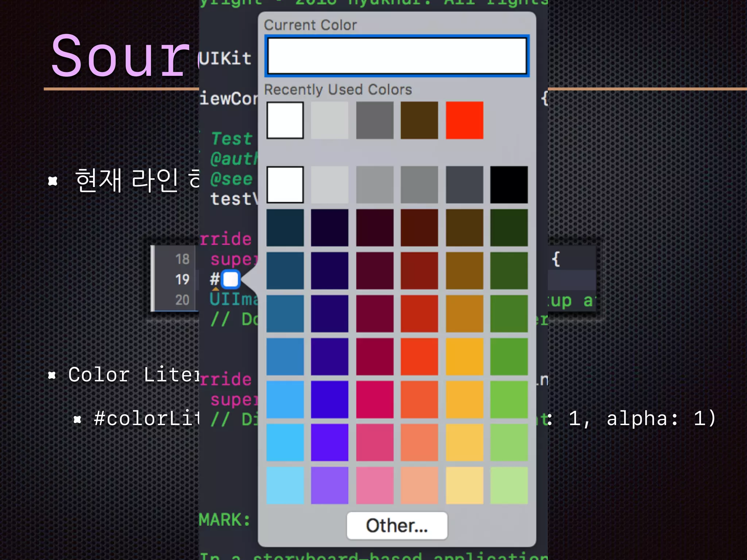
Task: Choose the bright orange-red palette swatch
Action: pyautogui.click(x=419, y=357)
